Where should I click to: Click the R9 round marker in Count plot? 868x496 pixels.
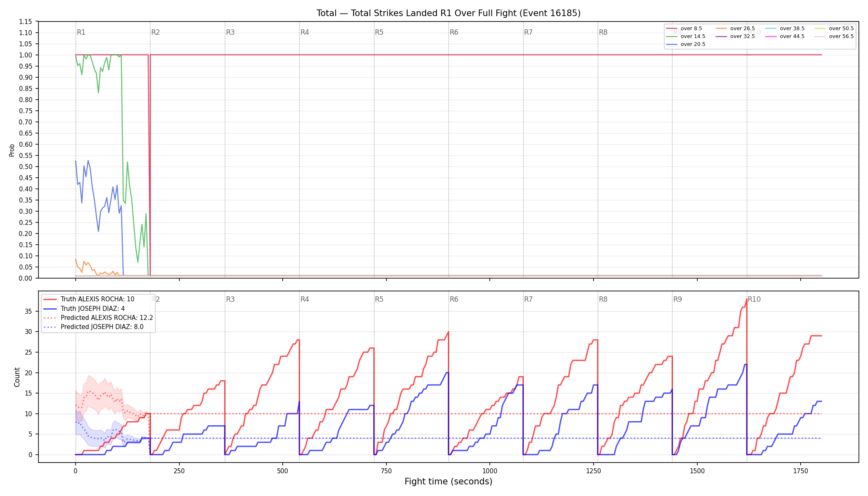click(677, 299)
